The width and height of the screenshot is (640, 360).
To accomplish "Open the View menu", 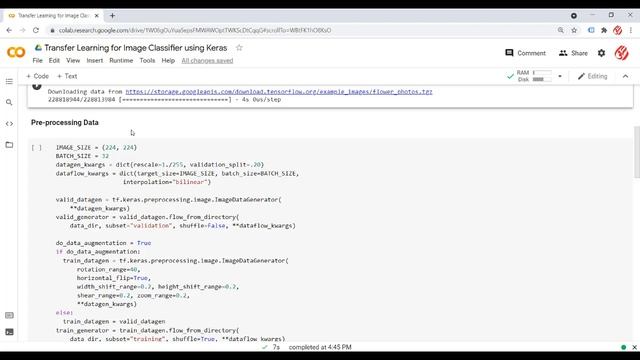I will [x=73, y=60].
